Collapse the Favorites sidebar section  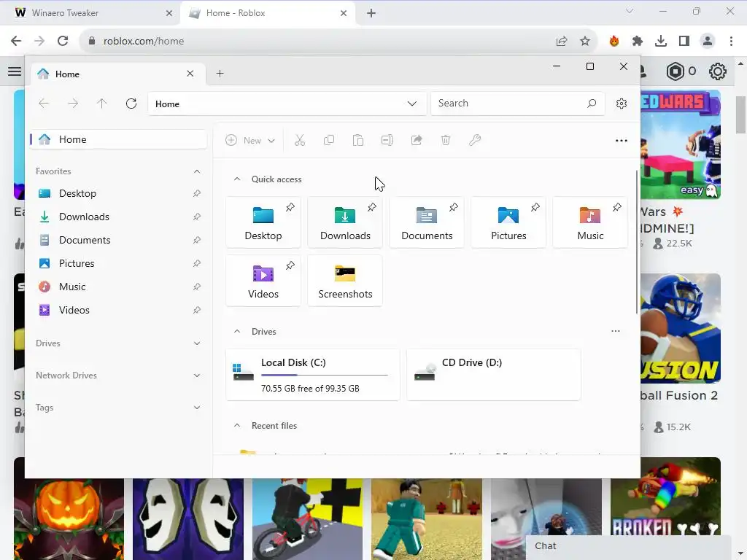pos(197,171)
